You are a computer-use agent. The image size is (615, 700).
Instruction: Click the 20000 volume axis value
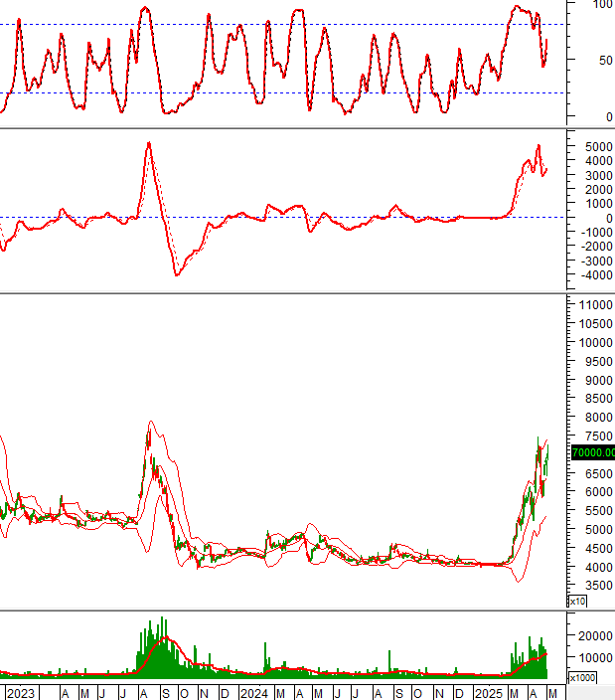click(595, 636)
